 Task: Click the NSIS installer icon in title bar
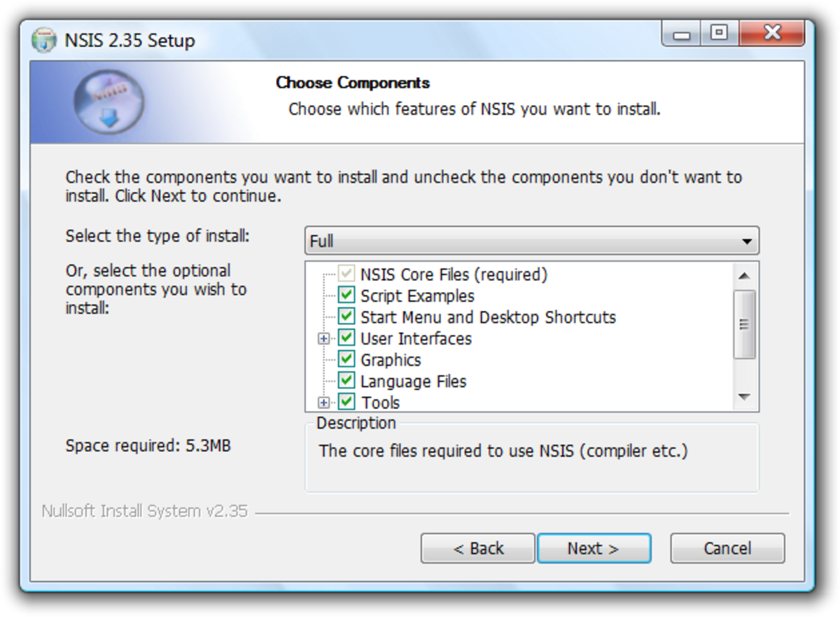pyautogui.click(x=43, y=40)
